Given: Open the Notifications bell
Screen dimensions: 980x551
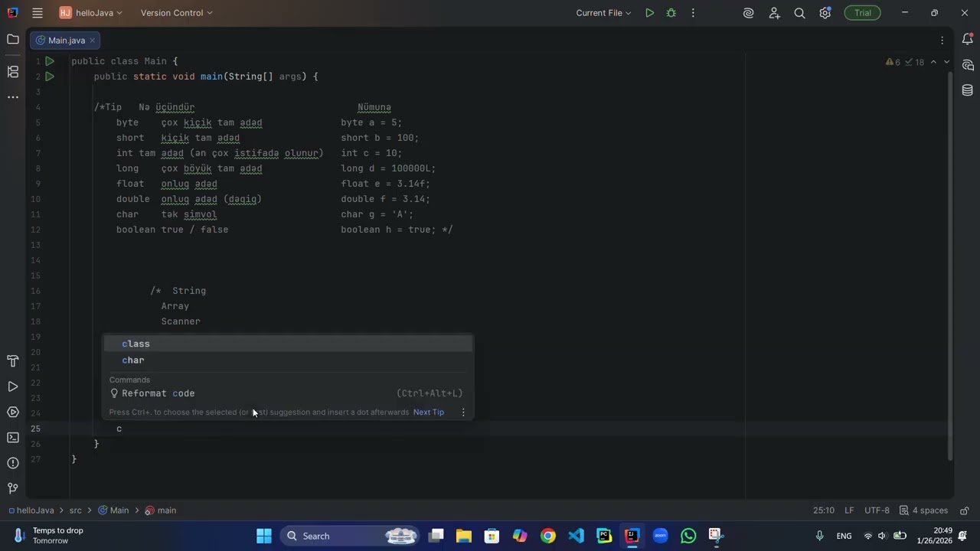Looking at the screenshot, I should pos(968,40).
